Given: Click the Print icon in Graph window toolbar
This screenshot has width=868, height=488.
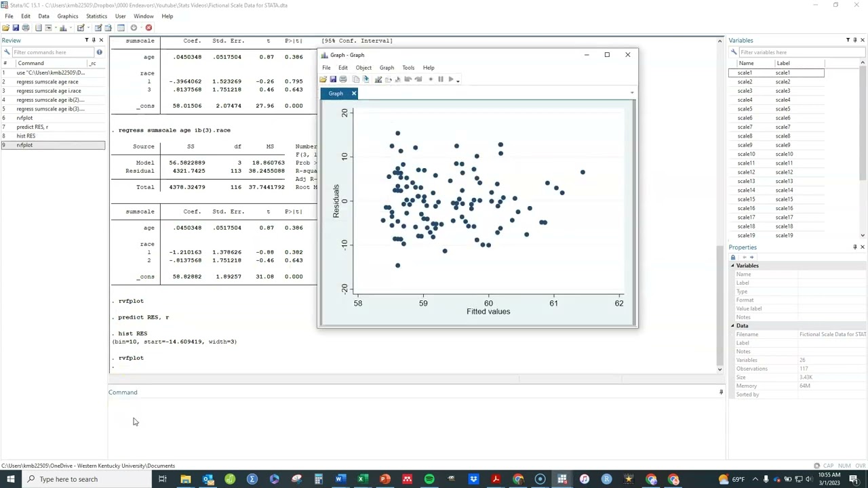Looking at the screenshot, I should [x=343, y=79].
